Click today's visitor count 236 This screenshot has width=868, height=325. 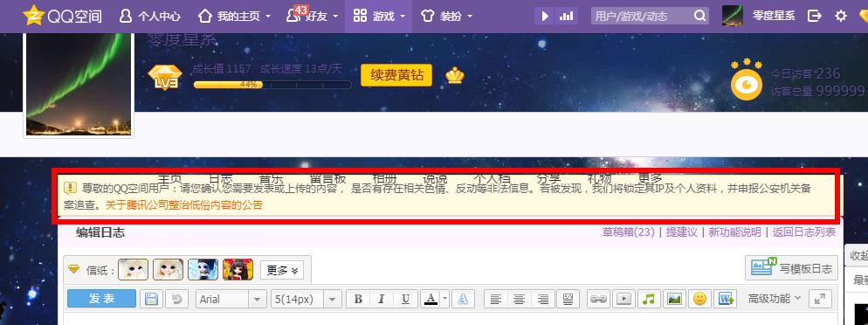[828, 73]
